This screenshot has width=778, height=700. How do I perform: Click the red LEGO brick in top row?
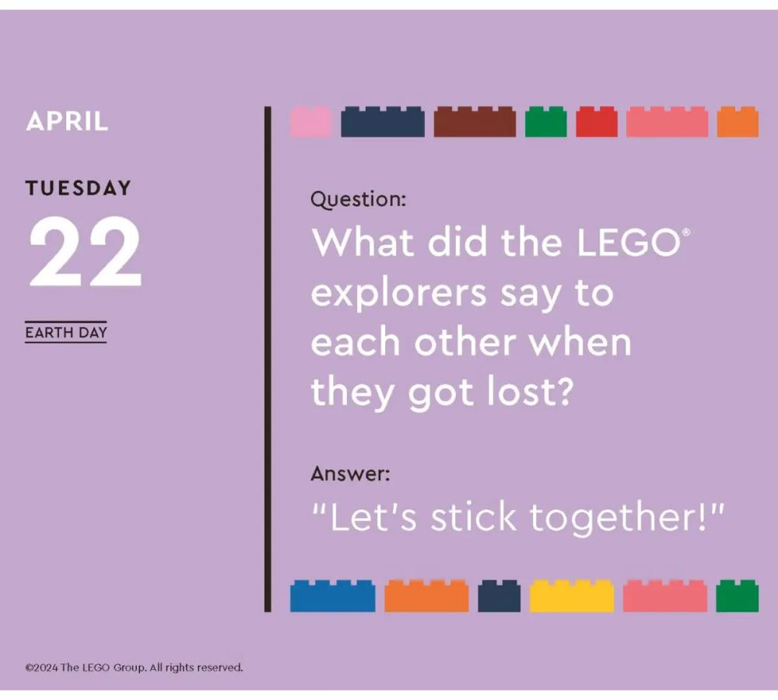(597, 121)
